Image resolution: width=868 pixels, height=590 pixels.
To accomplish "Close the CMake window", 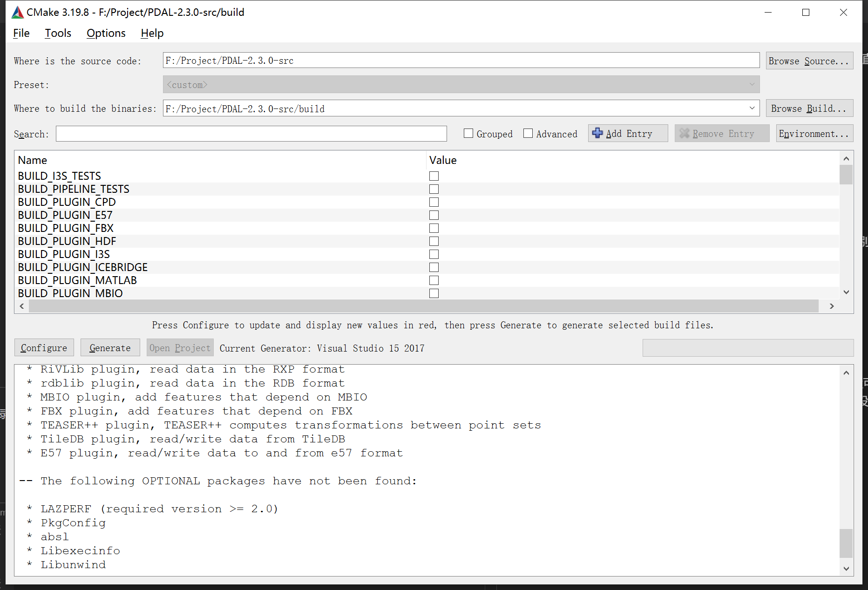I will click(x=843, y=13).
